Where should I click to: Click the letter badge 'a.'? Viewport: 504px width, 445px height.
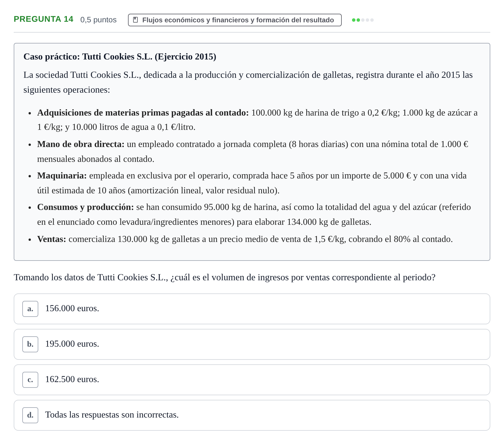[x=30, y=309]
